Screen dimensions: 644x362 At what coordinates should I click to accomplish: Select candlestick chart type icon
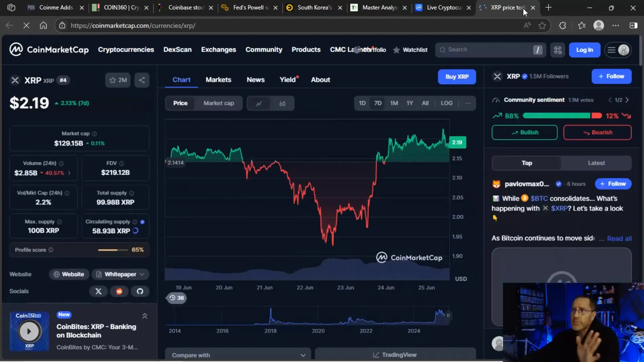tap(282, 103)
